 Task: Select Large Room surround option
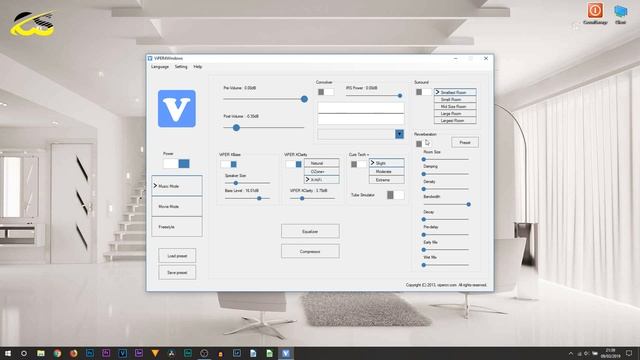coord(455,113)
